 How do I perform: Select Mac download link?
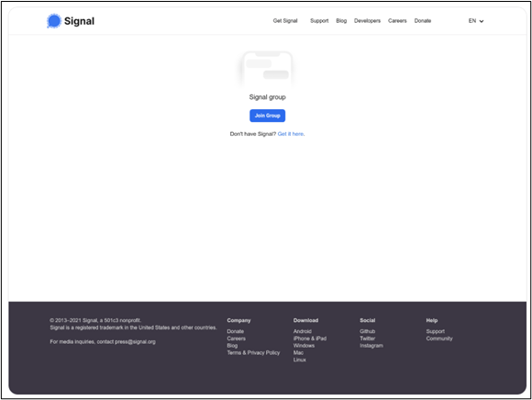click(298, 353)
